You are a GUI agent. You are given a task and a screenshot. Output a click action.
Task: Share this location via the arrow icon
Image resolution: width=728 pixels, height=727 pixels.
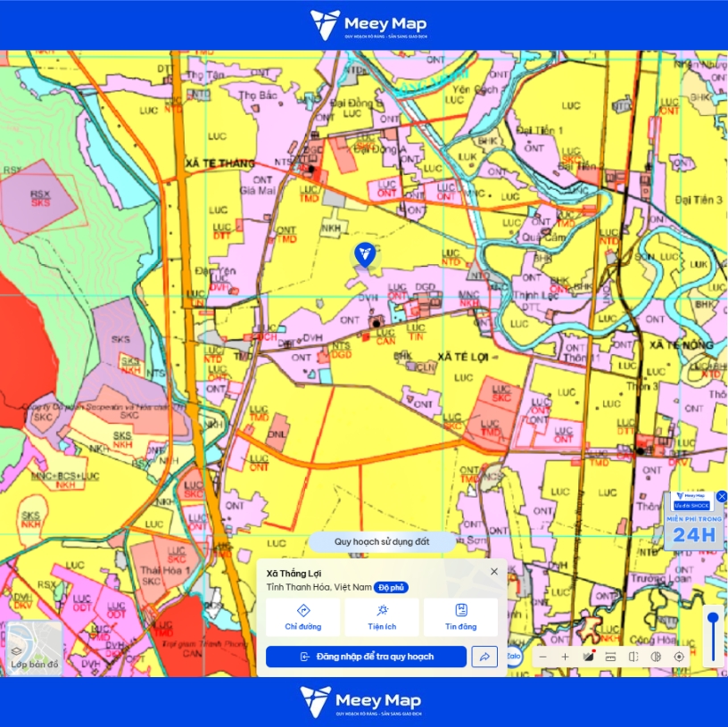[x=484, y=657]
